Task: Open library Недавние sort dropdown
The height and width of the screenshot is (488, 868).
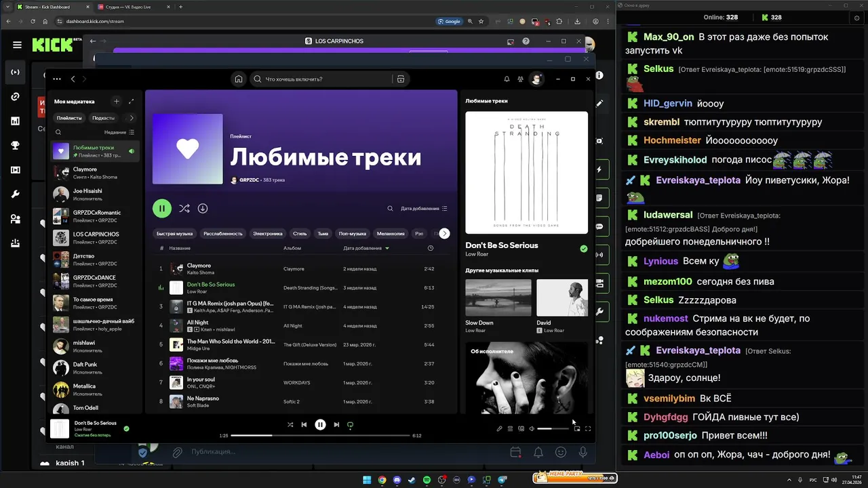Action: (x=119, y=133)
